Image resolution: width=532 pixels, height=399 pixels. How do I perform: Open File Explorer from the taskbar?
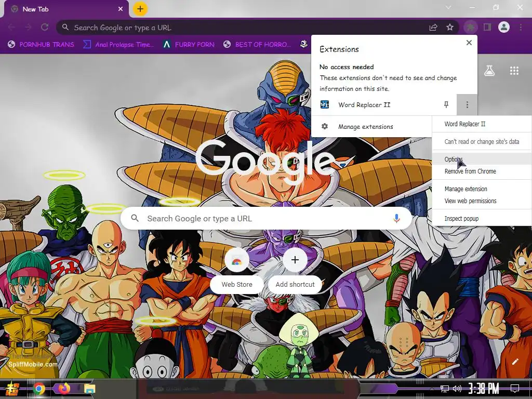89,389
